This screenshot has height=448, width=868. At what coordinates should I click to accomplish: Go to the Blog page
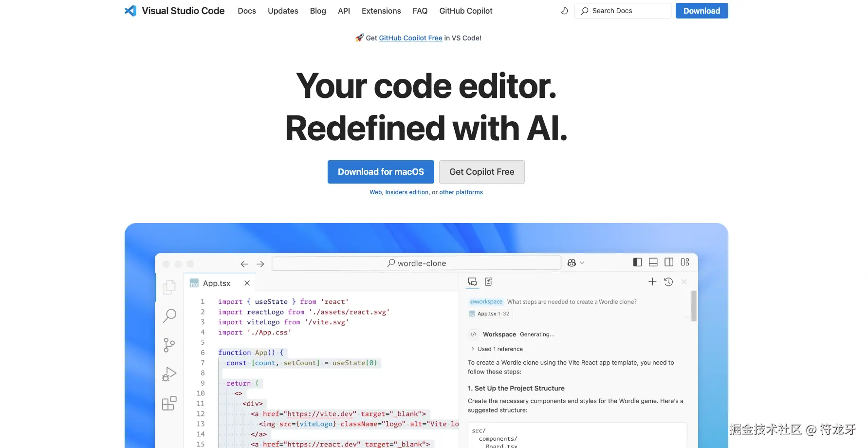tap(318, 11)
